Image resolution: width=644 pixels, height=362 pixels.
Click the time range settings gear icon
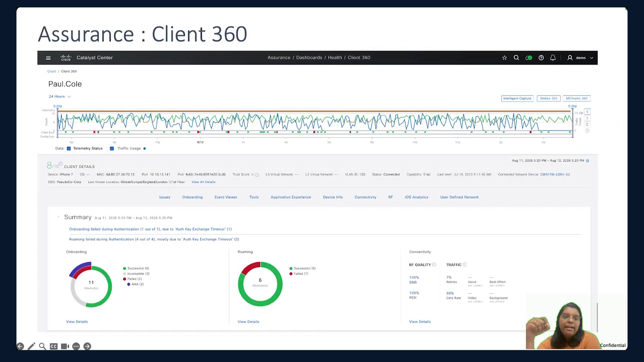[588, 161]
